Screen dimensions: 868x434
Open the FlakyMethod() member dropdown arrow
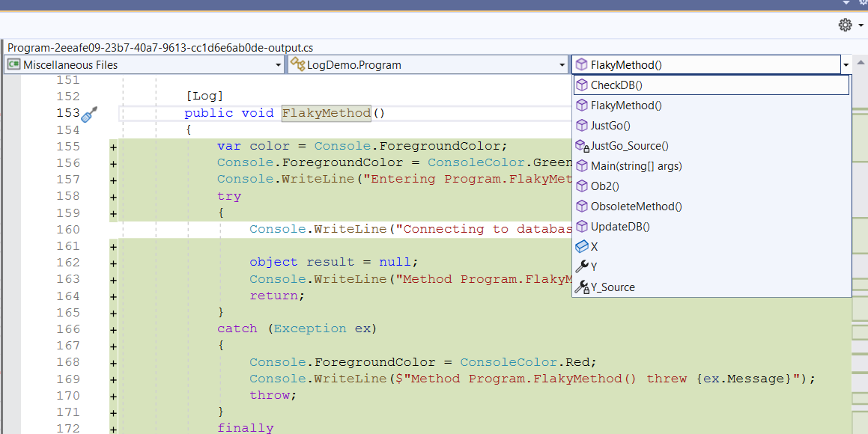[x=846, y=65]
